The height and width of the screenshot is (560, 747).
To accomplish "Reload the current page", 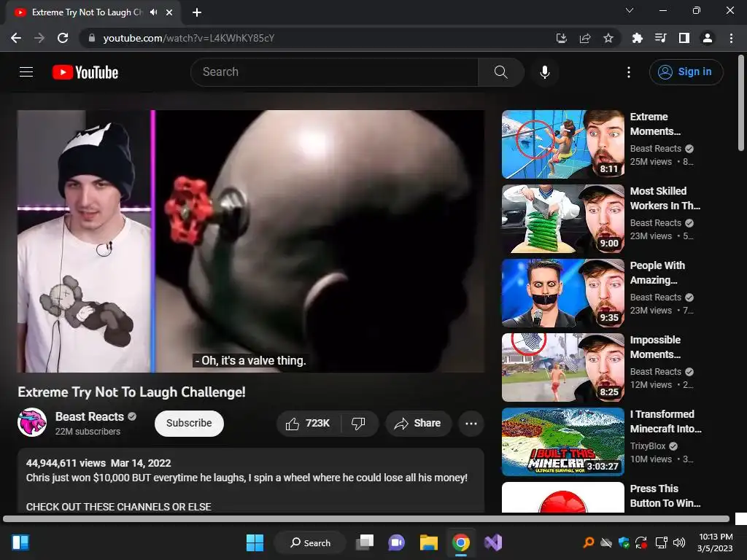I will [x=63, y=38].
